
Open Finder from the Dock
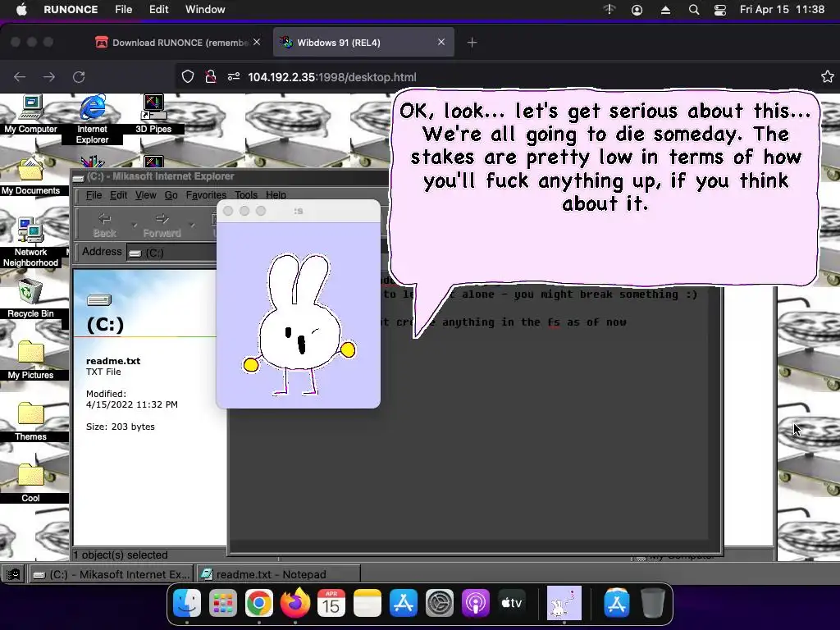[x=187, y=603]
